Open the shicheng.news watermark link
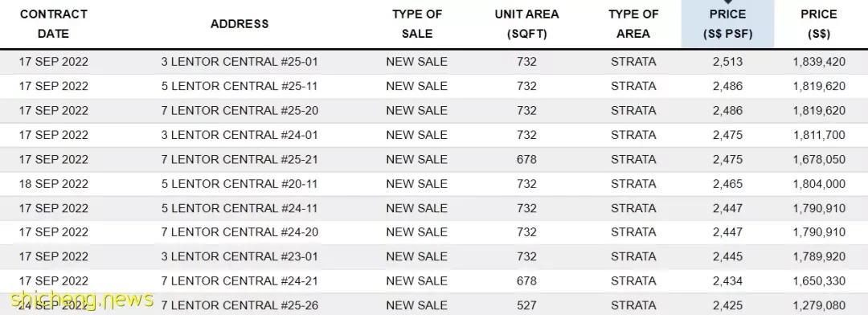Viewport: 868px width, 315px height. click(x=82, y=300)
